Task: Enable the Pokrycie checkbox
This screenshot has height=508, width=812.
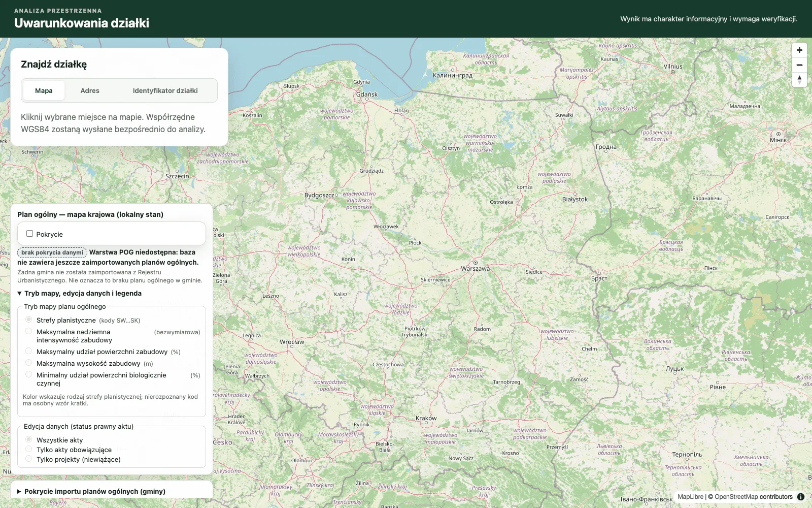Action: point(29,234)
